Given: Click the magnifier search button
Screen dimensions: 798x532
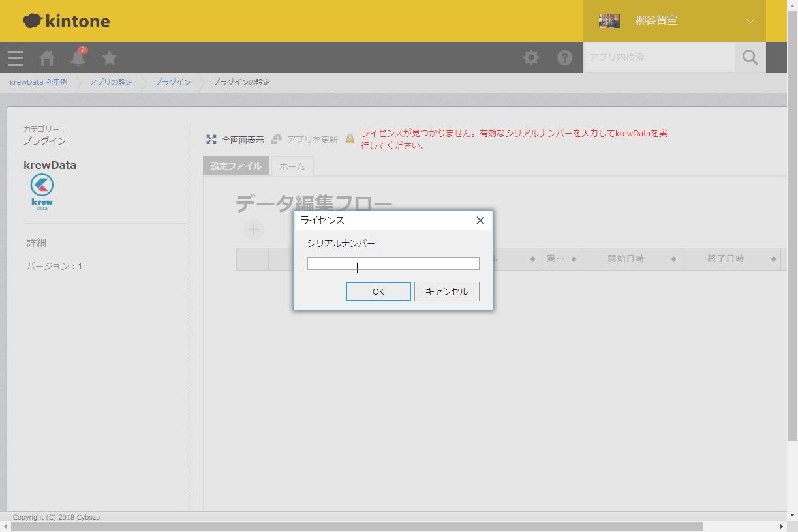Looking at the screenshot, I should pyautogui.click(x=750, y=57).
